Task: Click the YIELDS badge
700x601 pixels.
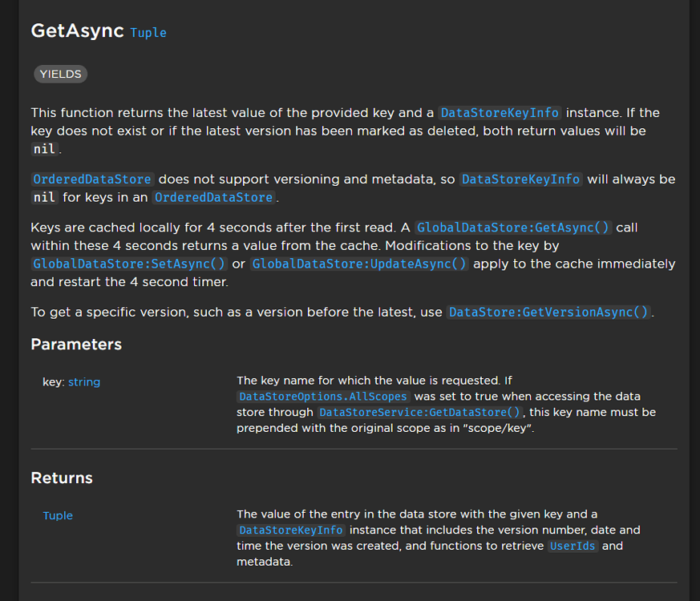Action: pos(60,73)
